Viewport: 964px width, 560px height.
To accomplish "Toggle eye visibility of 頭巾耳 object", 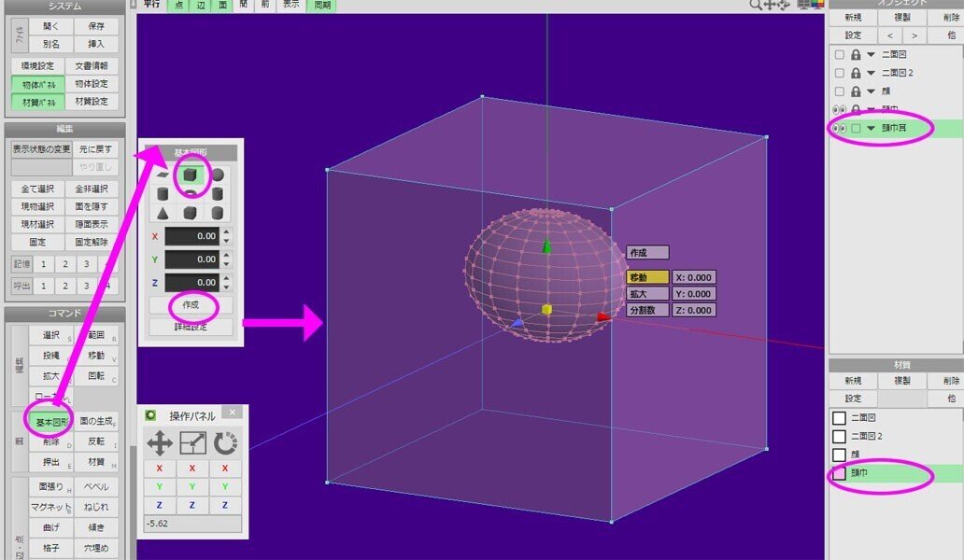I will 839,129.
